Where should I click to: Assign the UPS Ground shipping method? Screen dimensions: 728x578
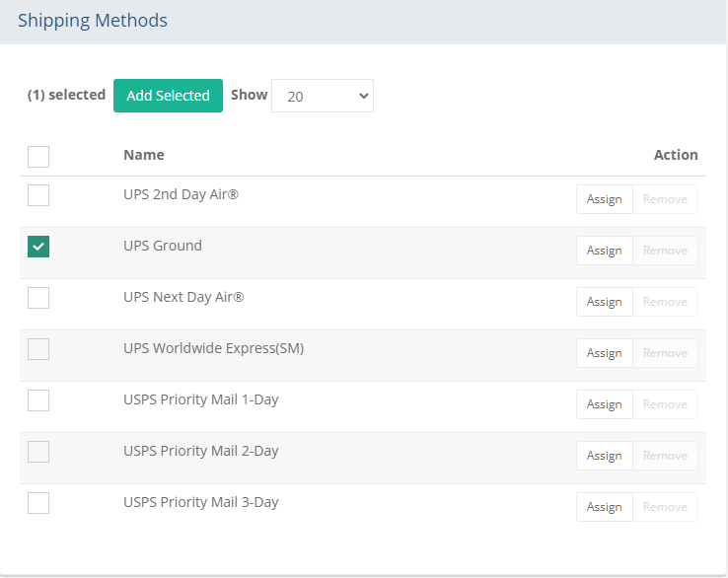(604, 251)
